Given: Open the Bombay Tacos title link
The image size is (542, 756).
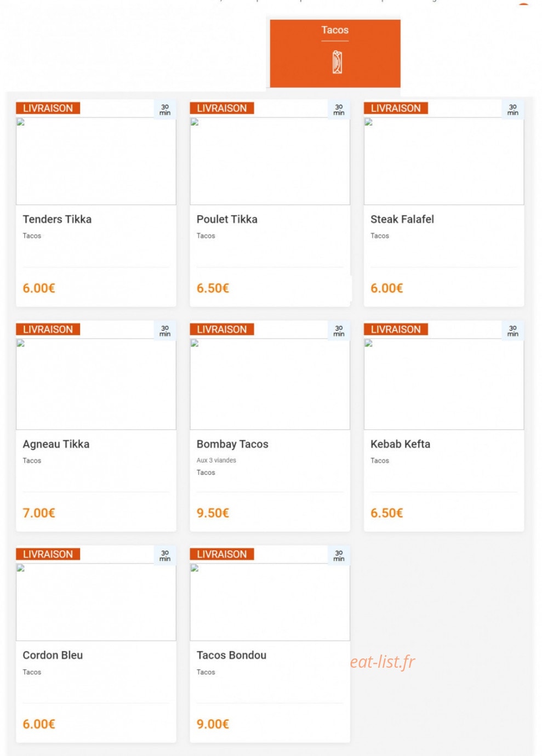Looking at the screenshot, I should [x=232, y=444].
